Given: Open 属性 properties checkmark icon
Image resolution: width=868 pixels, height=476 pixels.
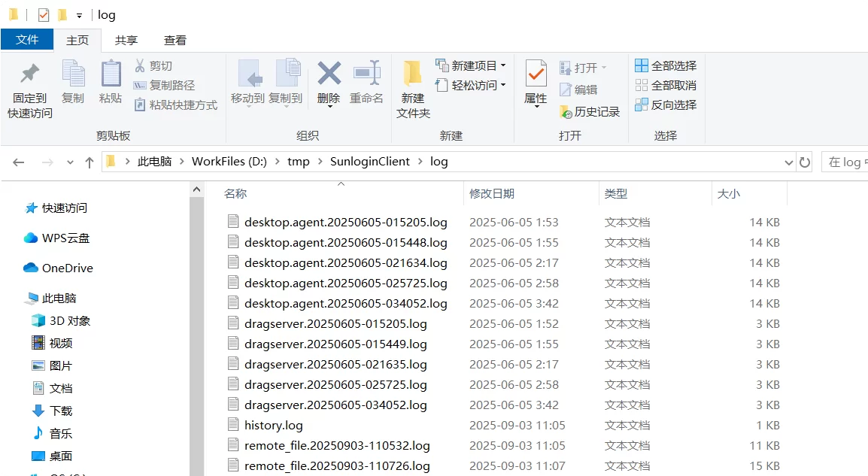Looking at the screenshot, I should click(536, 74).
